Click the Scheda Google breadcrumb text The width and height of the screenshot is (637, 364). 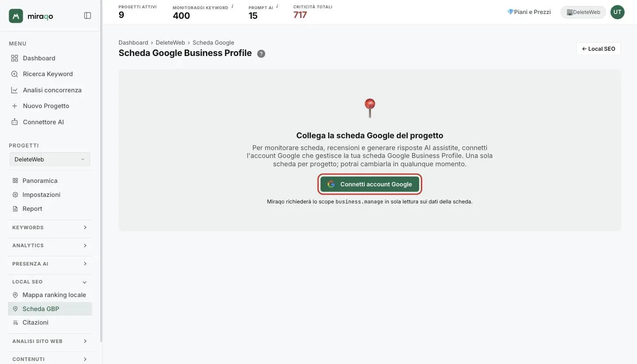pyautogui.click(x=213, y=42)
